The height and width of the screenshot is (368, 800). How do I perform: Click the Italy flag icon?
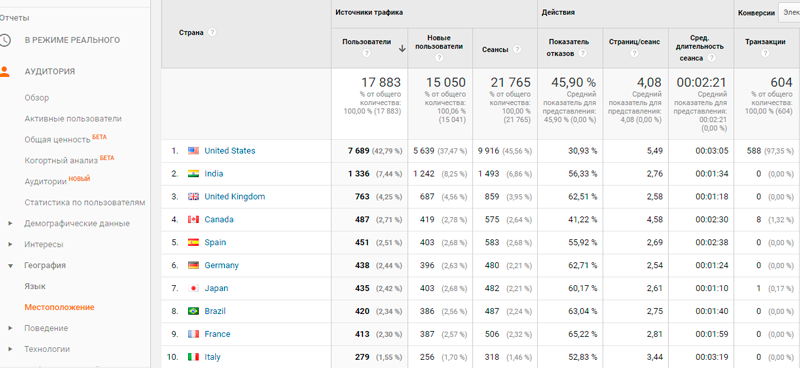[193, 357]
